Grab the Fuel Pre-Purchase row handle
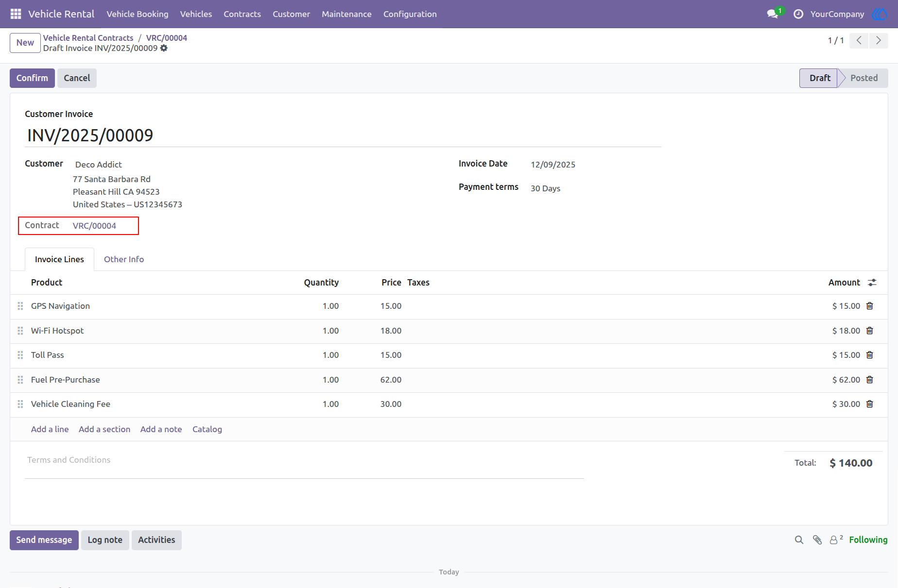This screenshot has height=588, width=898. coord(20,380)
